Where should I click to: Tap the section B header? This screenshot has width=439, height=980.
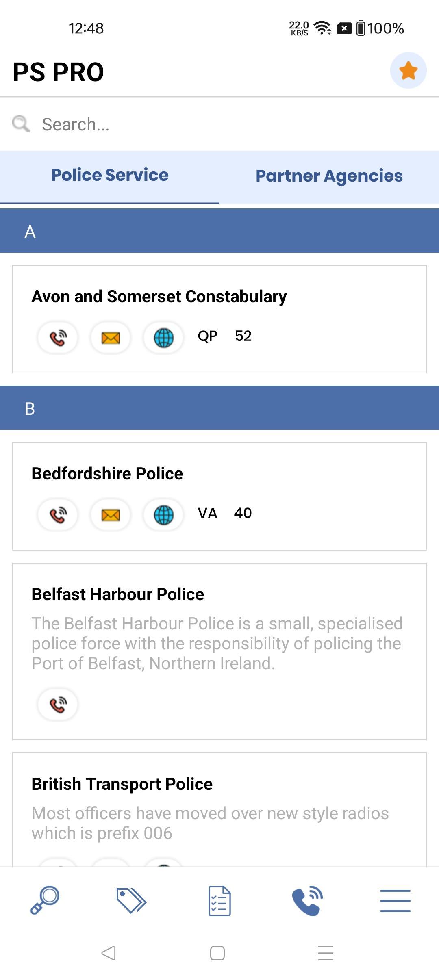pos(219,408)
